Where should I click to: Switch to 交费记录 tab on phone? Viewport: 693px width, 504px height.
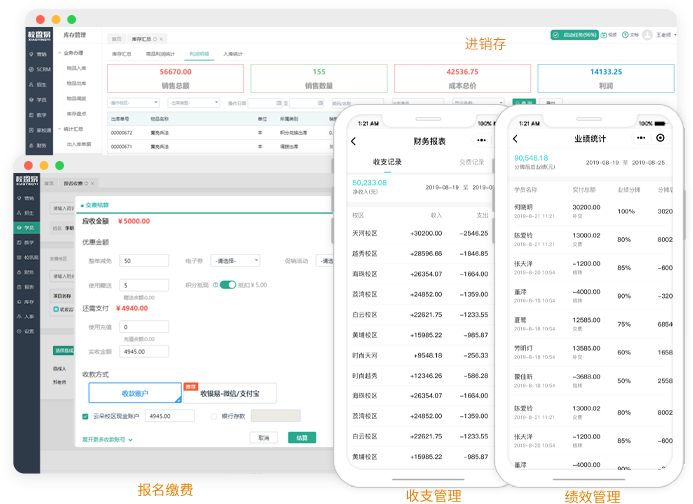point(471,162)
